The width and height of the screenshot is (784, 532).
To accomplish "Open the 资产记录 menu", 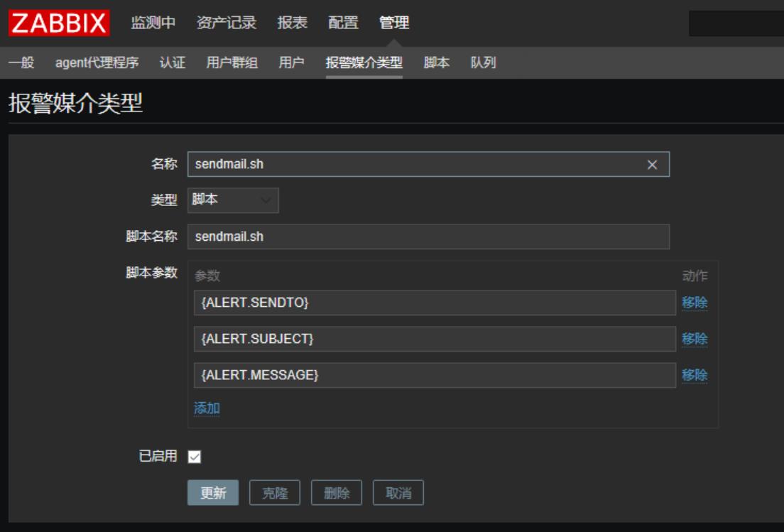I will [226, 23].
